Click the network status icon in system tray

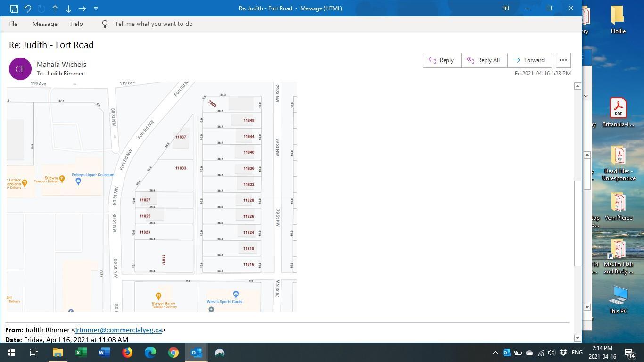tap(540, 352)
